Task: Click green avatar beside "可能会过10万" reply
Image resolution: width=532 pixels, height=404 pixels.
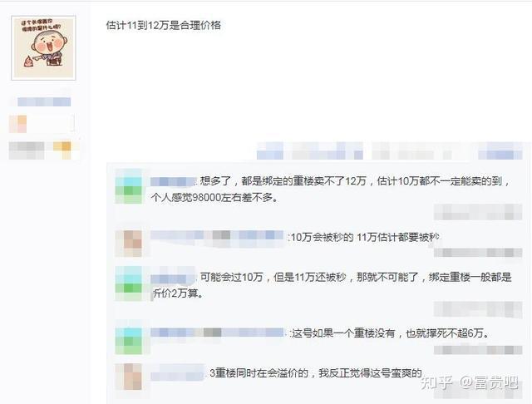Action: [x=129, y=283]
